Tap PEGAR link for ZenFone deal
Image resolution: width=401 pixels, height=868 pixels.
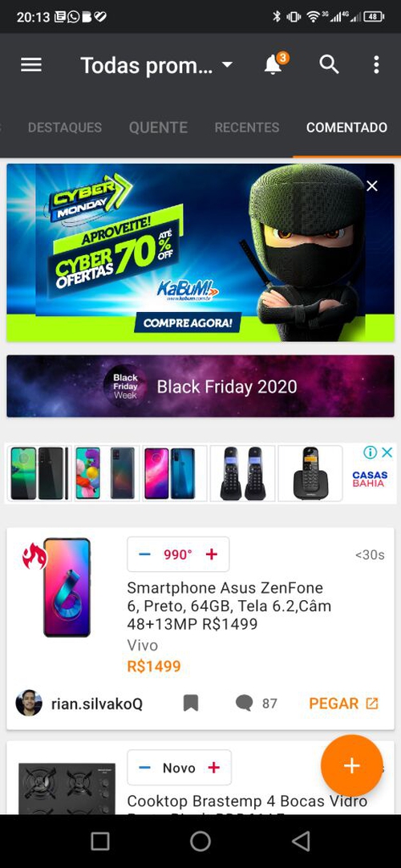tap(343, 704)
